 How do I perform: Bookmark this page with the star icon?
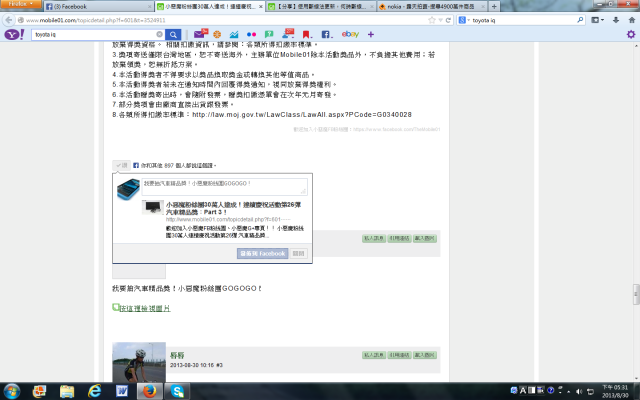pyautogui.click(x=431, y=20)
